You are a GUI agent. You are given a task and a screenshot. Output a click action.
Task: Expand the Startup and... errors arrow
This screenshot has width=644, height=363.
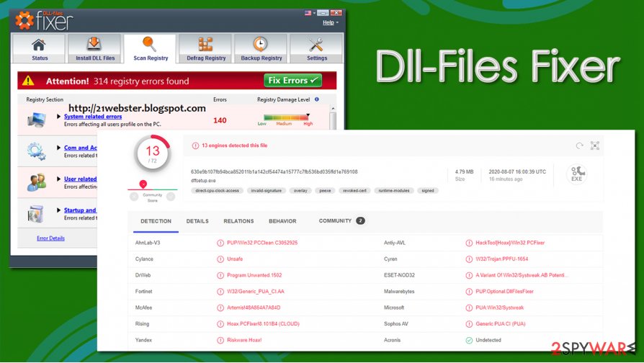coord(59,210)
